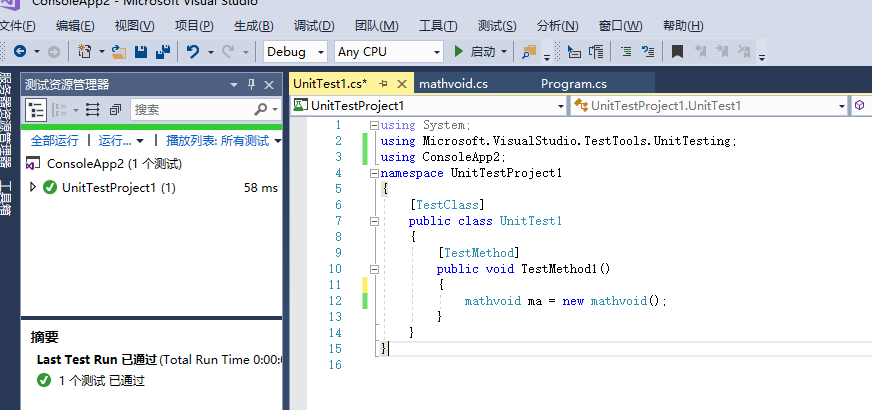872x410 pixels.
Task: Click the New Project toolbar icon
Action: point(85,52)
